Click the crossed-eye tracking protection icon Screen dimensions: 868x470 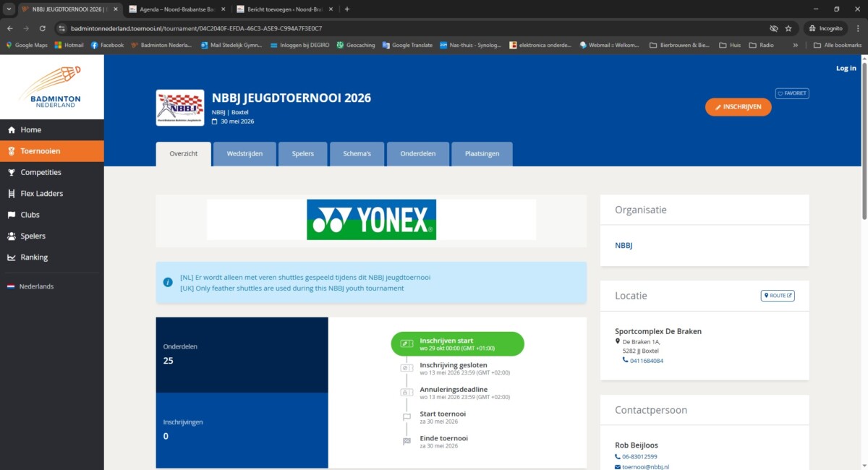click(x=773, y=28)
